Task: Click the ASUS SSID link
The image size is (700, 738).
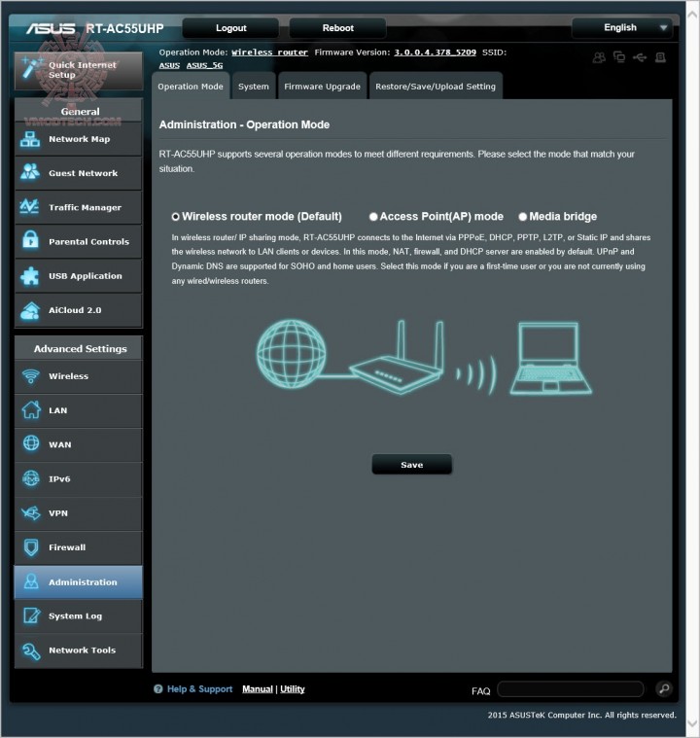Action: click(169, 65)
